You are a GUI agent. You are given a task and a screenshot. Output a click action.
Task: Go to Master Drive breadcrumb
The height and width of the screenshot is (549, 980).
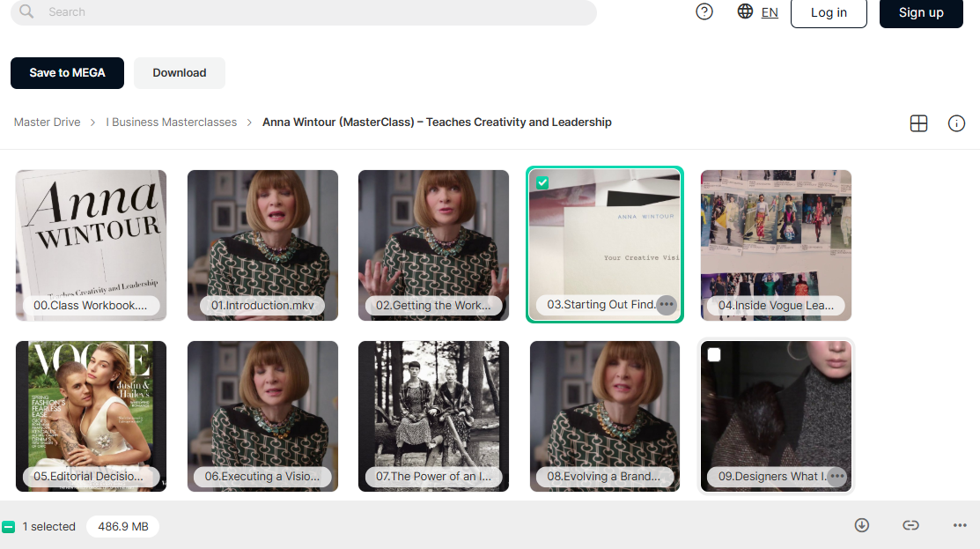[48, 122]
